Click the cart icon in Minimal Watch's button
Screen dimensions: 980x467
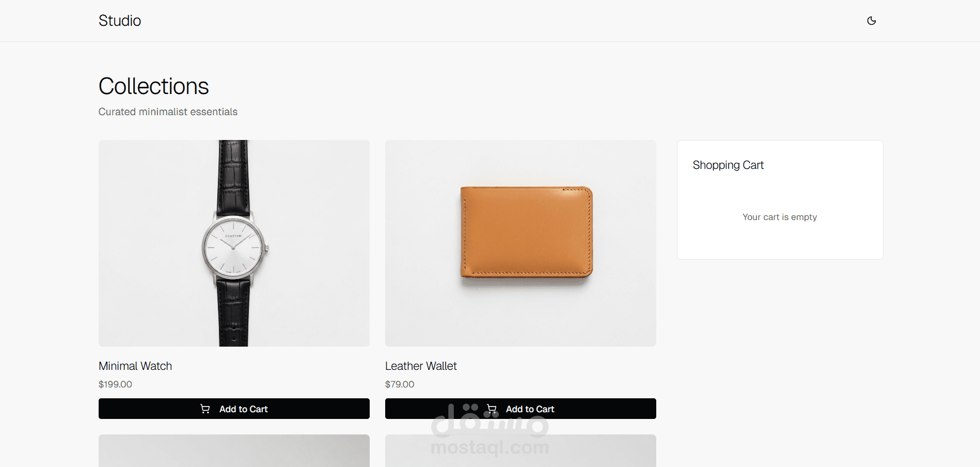[205, 409]
